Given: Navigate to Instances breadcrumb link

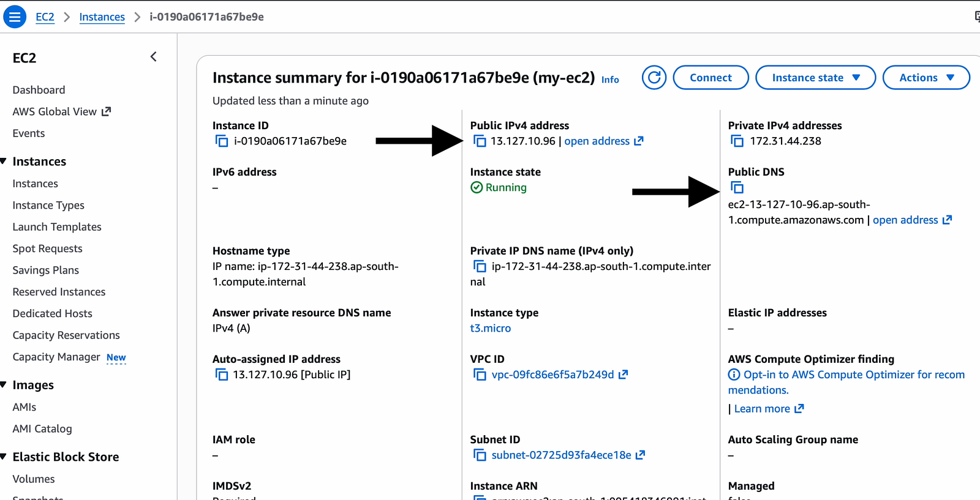Looking at the screenshot, I should pos(102,17).
